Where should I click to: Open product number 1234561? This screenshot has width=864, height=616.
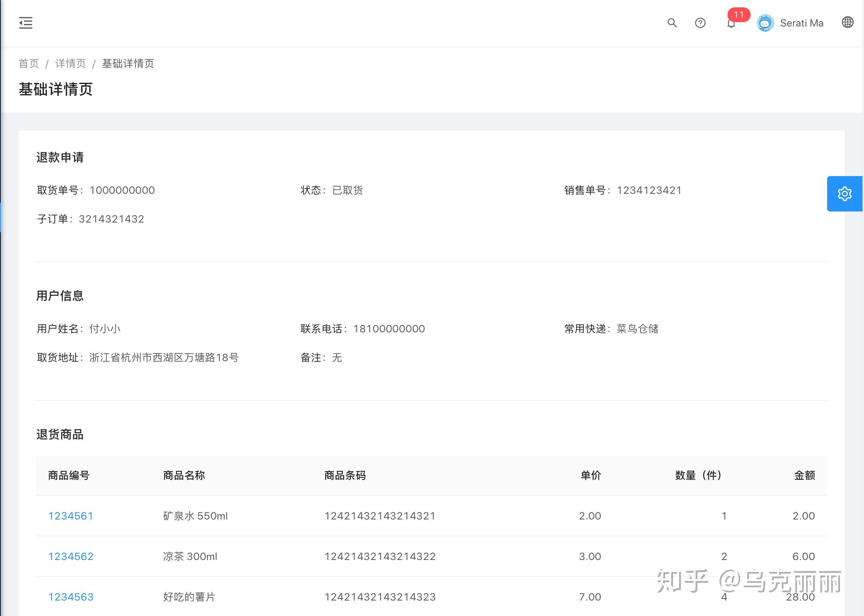[70, 516]
